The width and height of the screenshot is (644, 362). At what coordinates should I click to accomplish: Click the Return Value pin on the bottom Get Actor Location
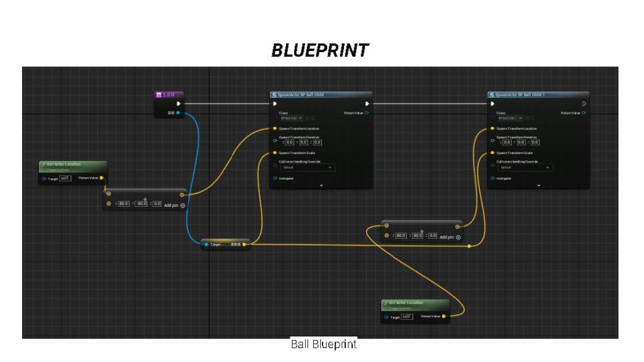pyautogui.click(x=444, y=316)
